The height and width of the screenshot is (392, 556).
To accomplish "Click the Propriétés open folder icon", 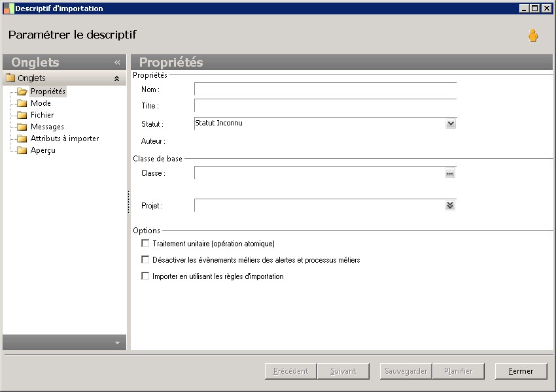I will click(x=23, y=91).
